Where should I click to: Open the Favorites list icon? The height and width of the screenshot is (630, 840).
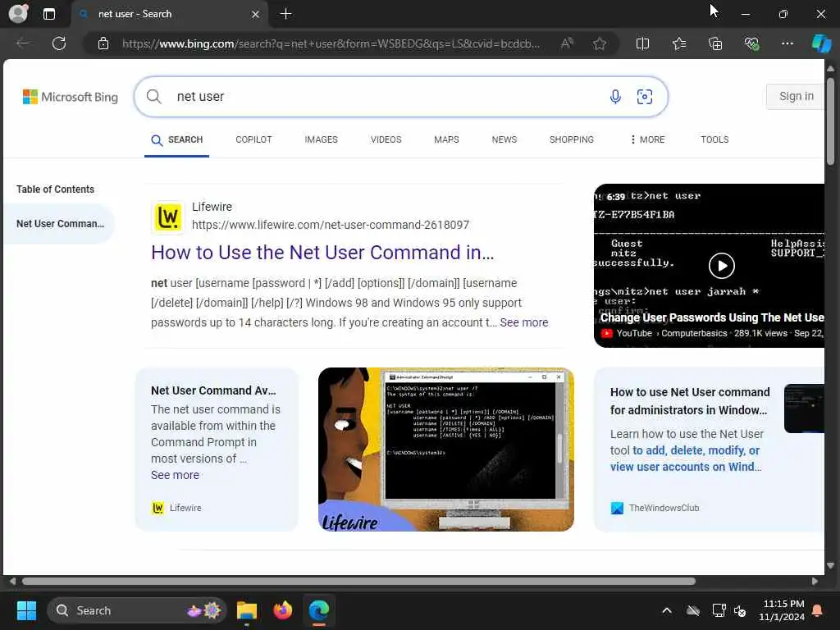pyautogui.click(x=679, y=43)
